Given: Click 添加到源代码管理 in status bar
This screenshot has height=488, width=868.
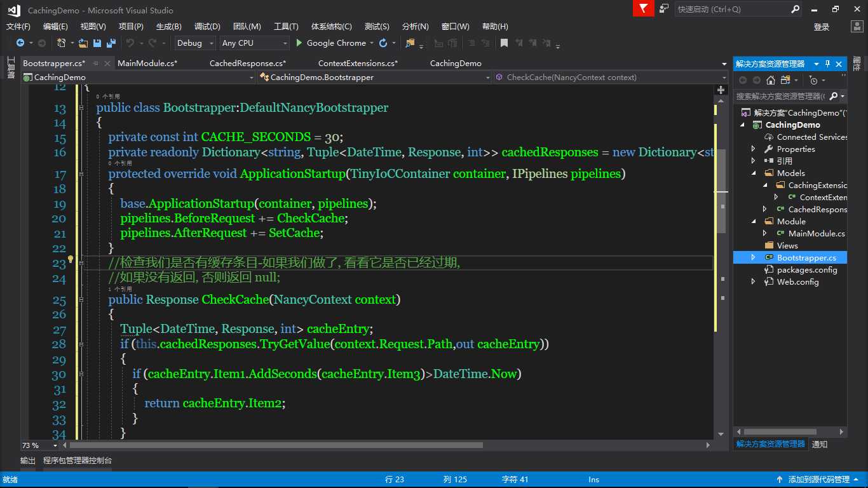Looking at the screenshot, I should (x=819, y=480).
